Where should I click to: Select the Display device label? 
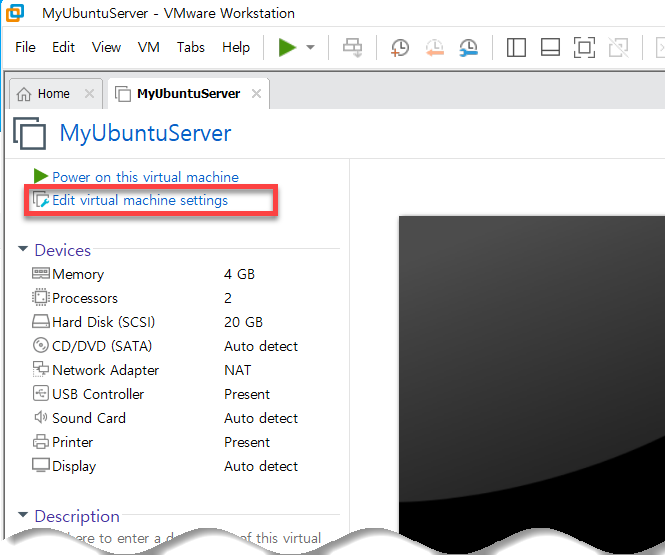click(x=74, y=466)
